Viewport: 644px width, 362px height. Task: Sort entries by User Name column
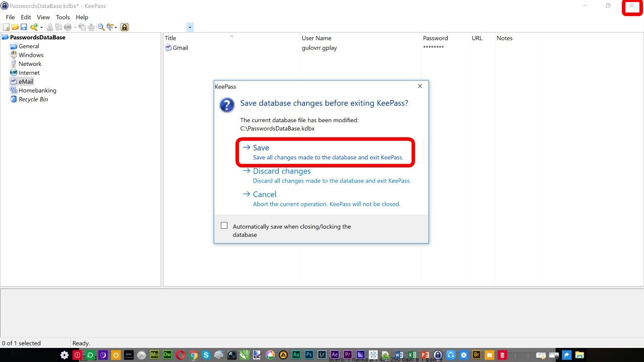coord(316,38)
